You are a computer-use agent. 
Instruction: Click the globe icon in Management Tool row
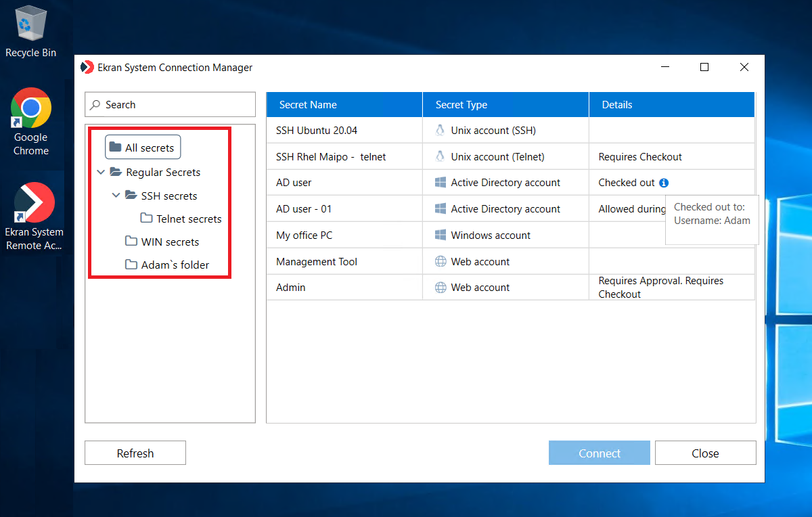point(441,262)
